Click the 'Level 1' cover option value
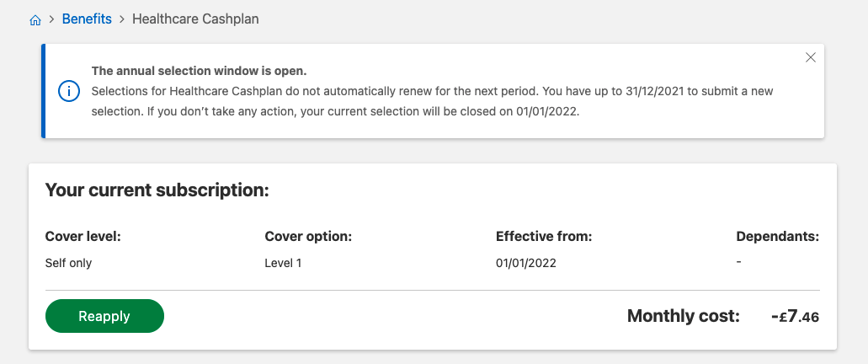Image resolution: width=868 pixels, height=364 pixels. [x=283, y=263]
